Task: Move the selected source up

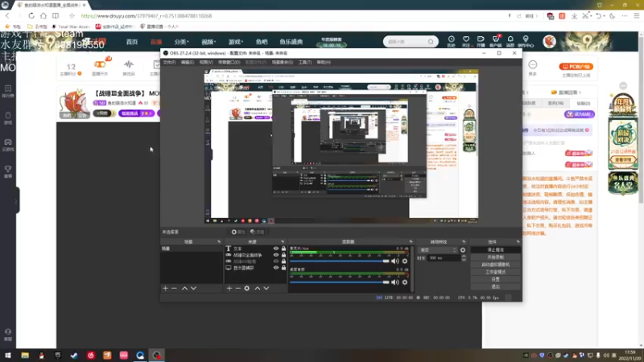Action: pos(257,289)
